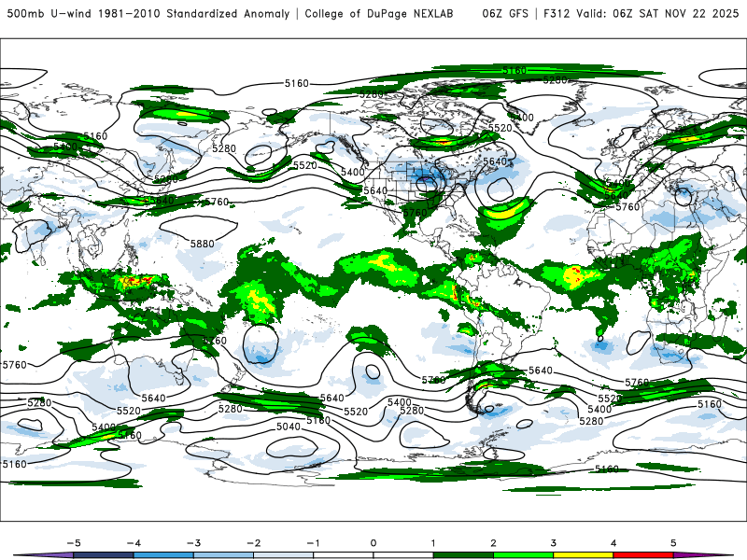The image size is (747, 560).
Task: Click the pale blue -2 to -1 colorbar segment
Action: tap(284, 555)
